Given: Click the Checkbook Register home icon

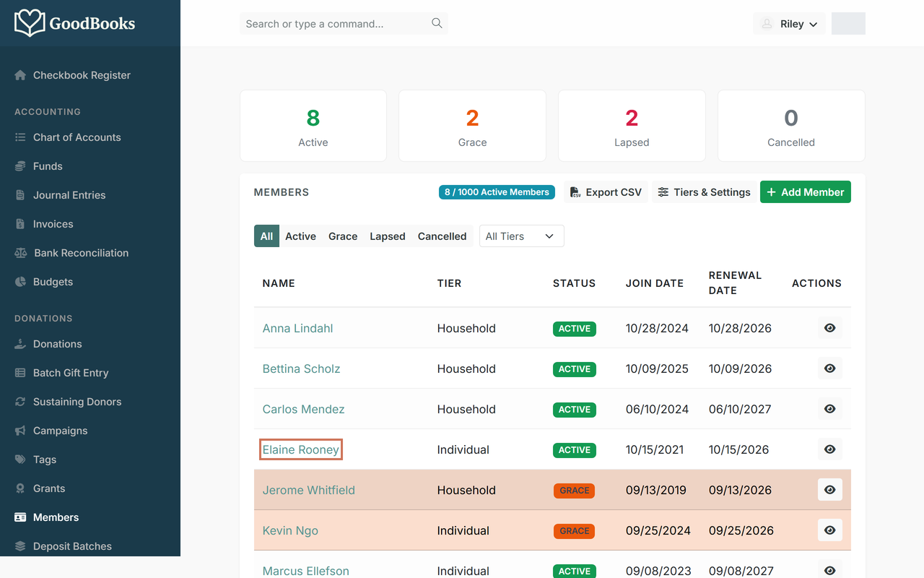Looking at the screenshot, I should [20, 75].
